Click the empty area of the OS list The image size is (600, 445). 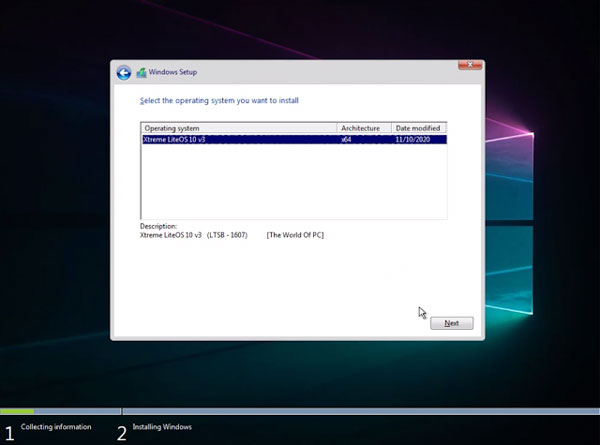(x=294, y=182)
